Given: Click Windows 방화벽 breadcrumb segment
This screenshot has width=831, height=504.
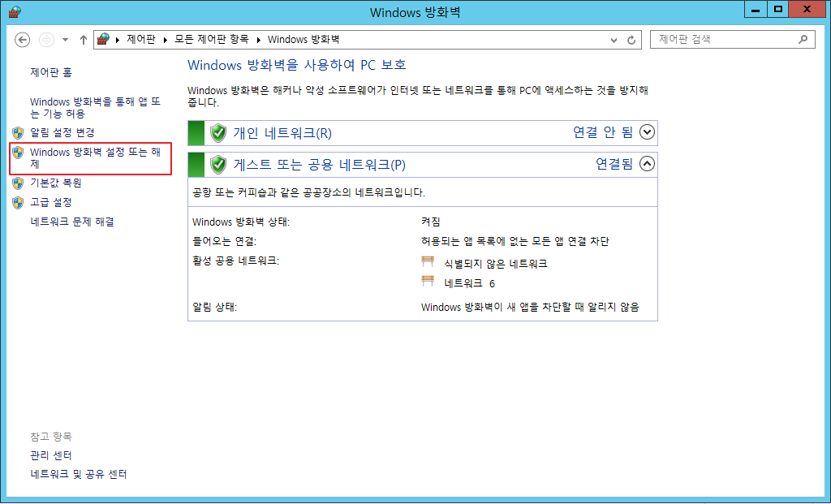Looking at the screenshot, I should coord(304,39).
